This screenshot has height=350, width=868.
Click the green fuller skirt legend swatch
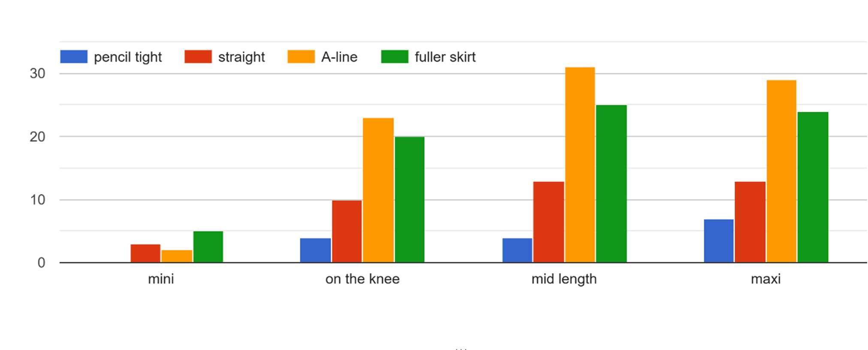pos(395,57)
